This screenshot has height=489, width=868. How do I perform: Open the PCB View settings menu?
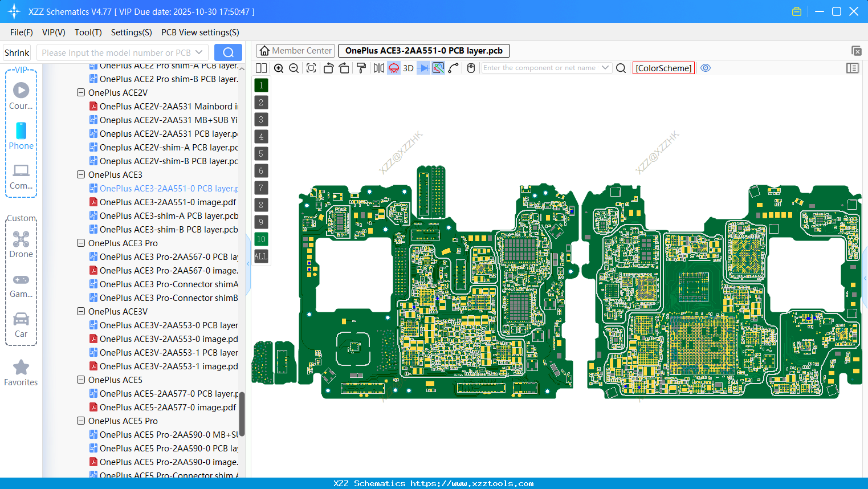point(199,32)
